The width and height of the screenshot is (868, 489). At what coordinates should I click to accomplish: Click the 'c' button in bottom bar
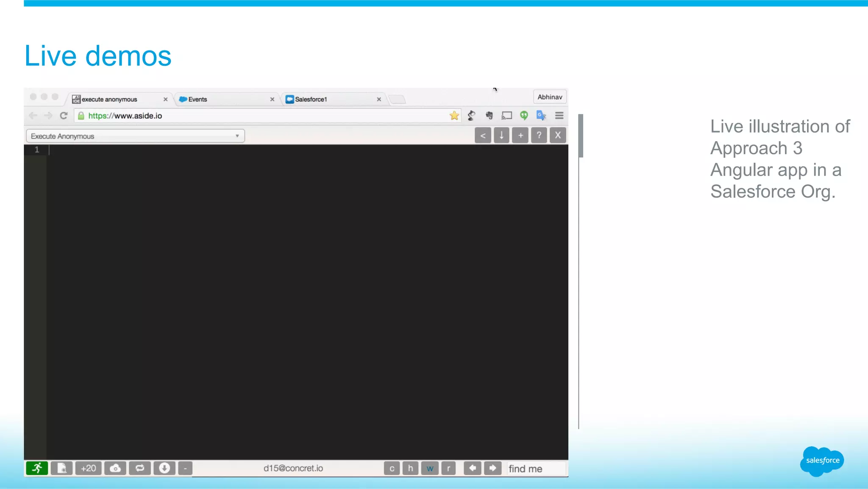[392, 468]
